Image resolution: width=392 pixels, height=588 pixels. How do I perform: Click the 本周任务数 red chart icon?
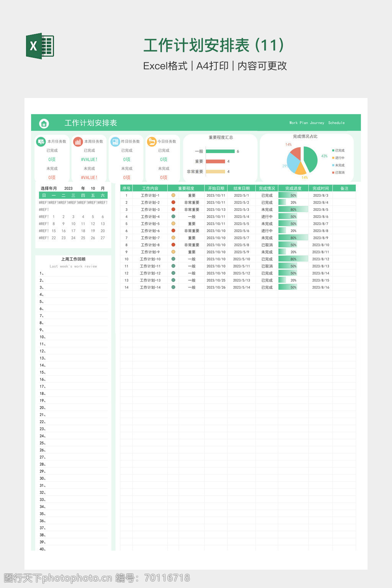click(x=78, y=142)
